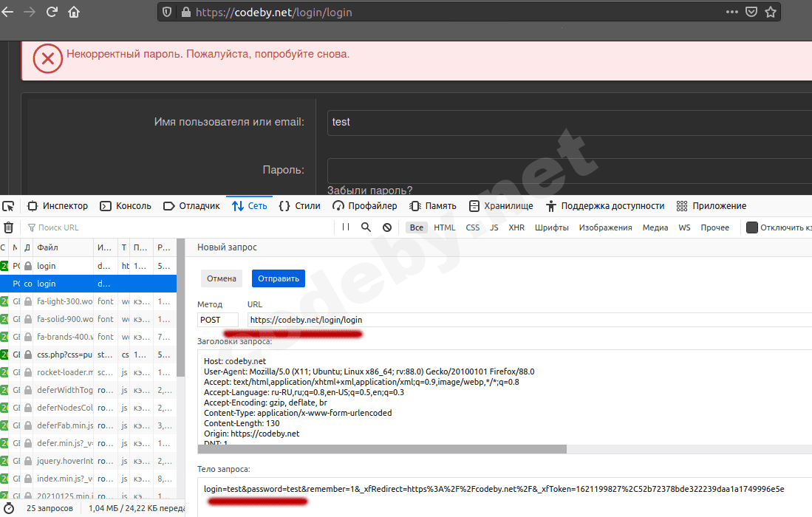Open the browser home page
This screenshot has height=517, width=812.
pos(74,12)
